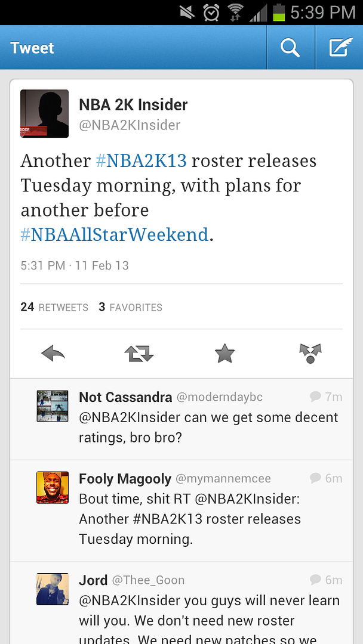Tap the alarm clock status bar icon
The height and width of the screenshot is (644, 363).
point(211,13)
